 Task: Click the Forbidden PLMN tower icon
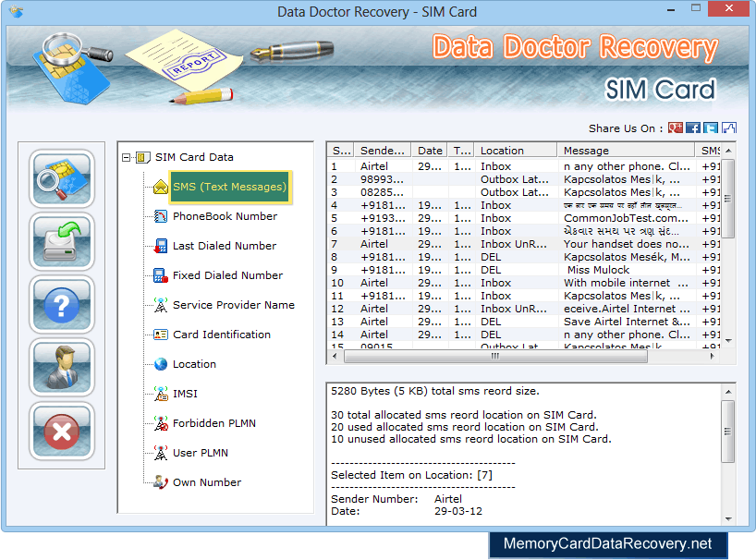(161, 423)
